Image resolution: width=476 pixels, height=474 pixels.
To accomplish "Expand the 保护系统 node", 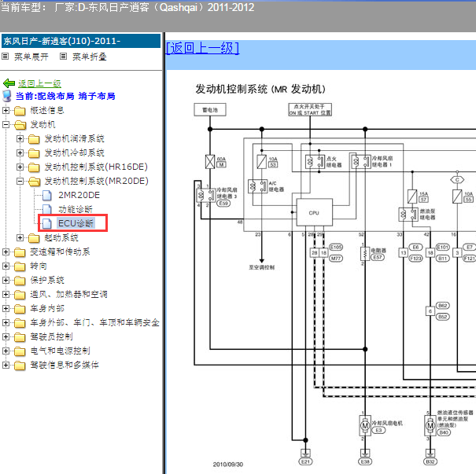I will pyautogui.click(x=6, y=280).
